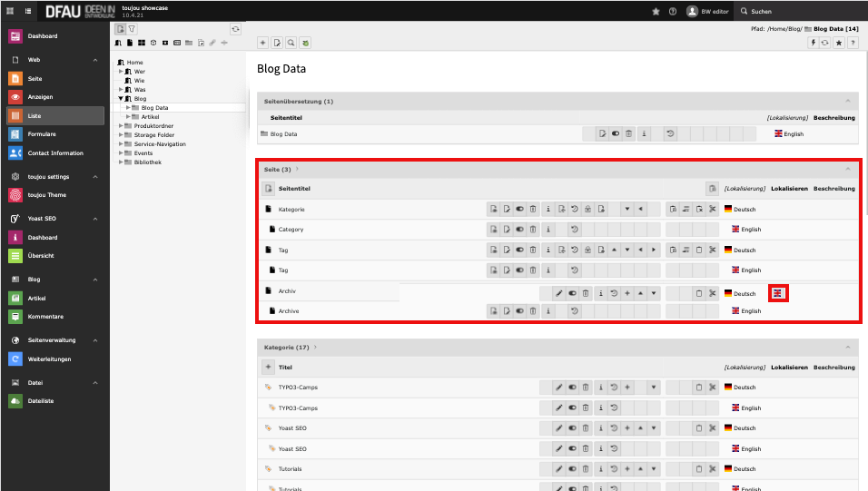The height and width of the screenshot is (491, 868).
Task: Expand the Produktordner tree node
Action: click(121, 126)
